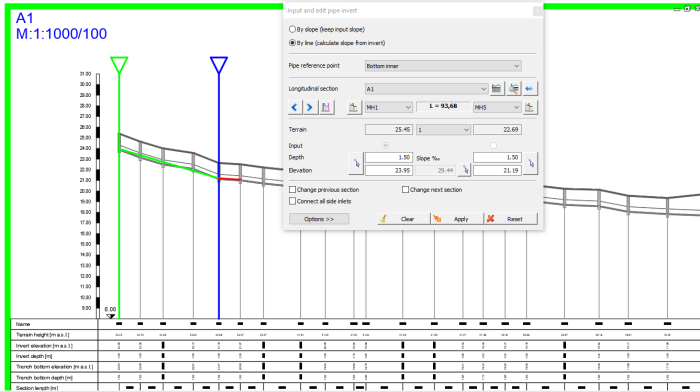Click the Apply button
The image size is (700, 392).
457,219
